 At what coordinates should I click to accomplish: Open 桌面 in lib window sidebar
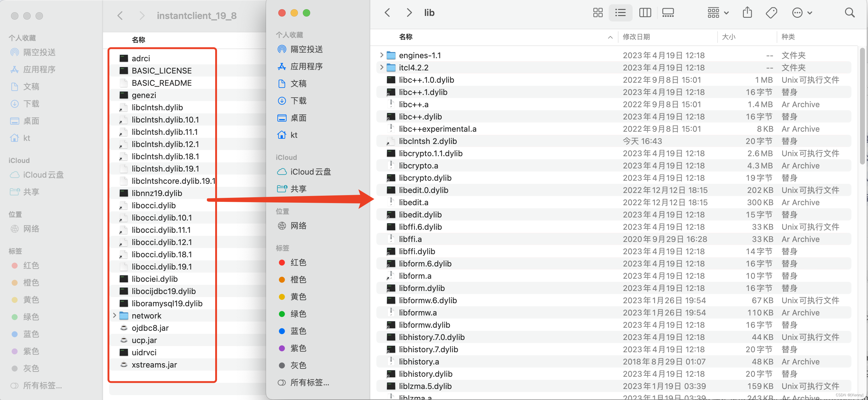click(292, 118)
